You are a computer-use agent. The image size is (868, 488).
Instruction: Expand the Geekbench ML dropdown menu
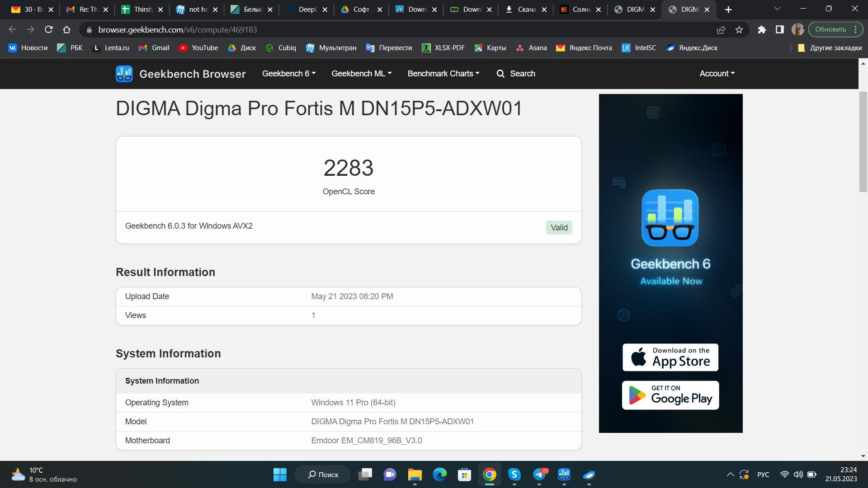362,74
